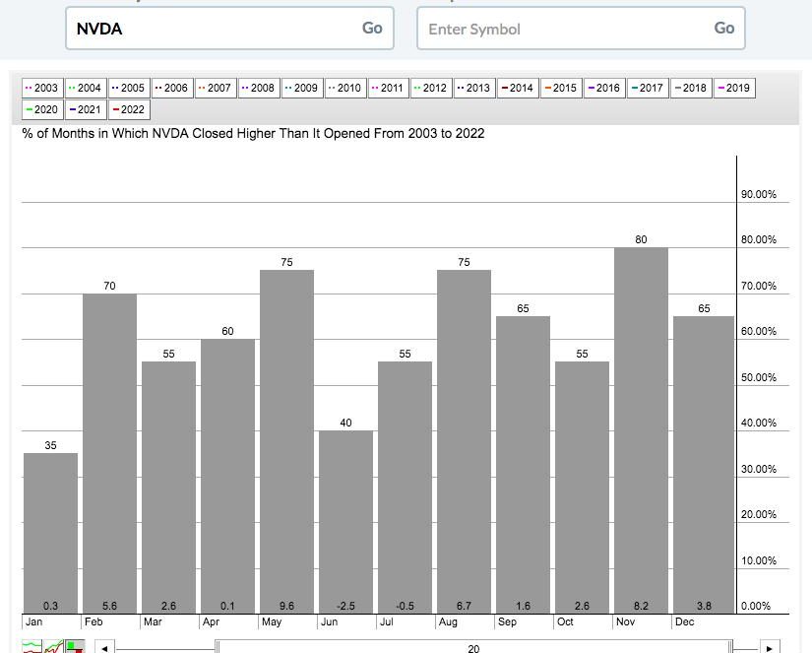
Task: Click the "75" label above the Aug bar
Action: (464, 262)
